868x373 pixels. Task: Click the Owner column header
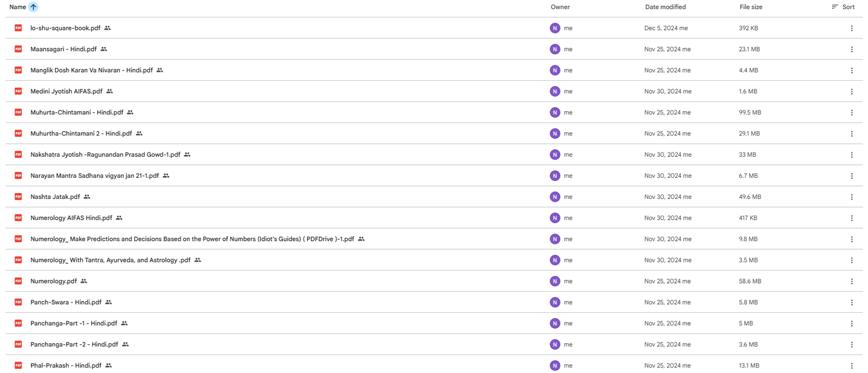point(560,7)
